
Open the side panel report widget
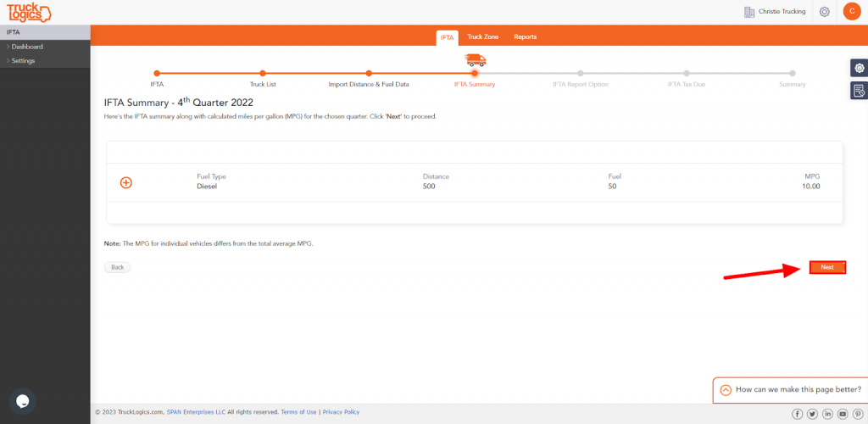click(860, 90)
